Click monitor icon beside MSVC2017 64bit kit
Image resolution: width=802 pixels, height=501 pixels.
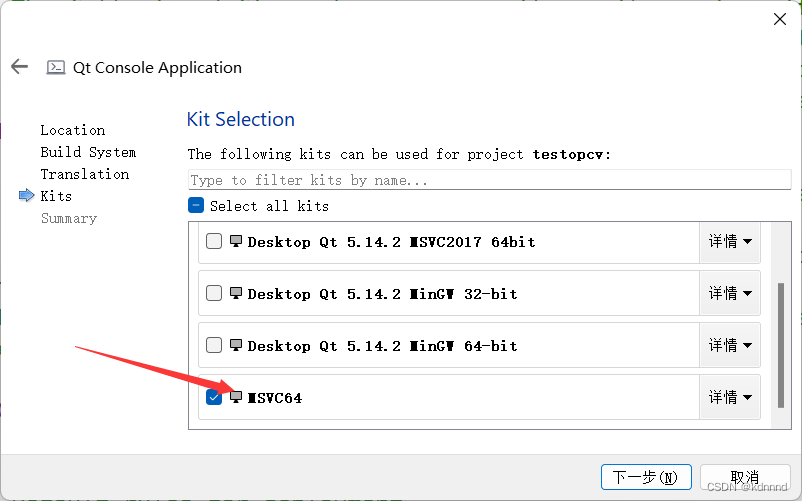236,241
